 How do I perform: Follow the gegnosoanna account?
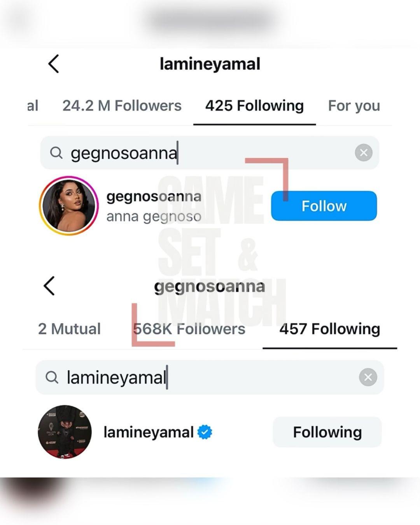tap(324, 206)
